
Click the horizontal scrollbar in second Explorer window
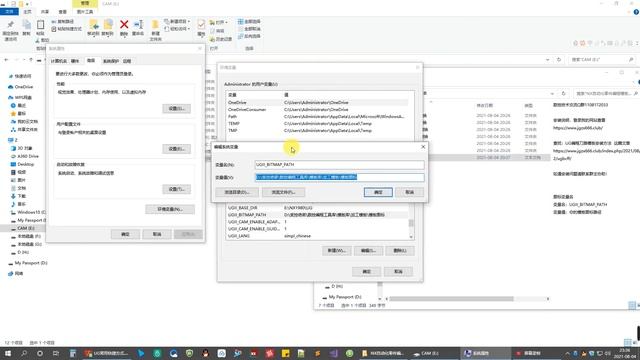coord(451,299)
